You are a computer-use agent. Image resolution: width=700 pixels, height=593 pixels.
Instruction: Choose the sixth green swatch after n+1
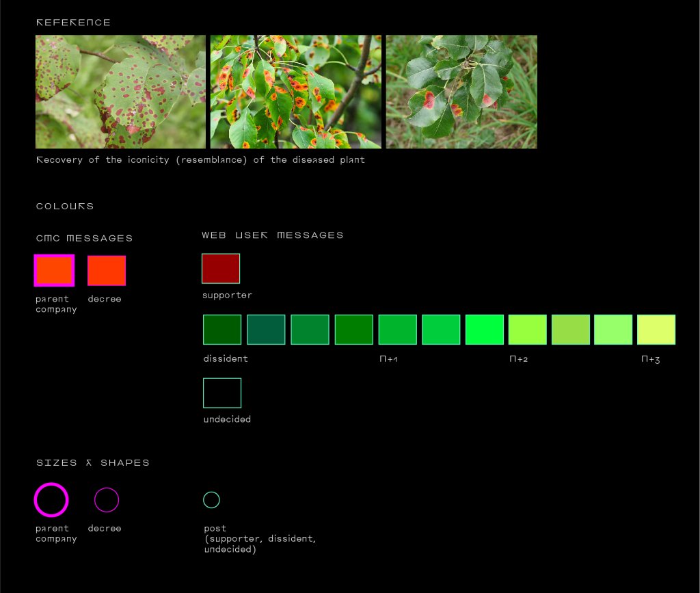441,330
